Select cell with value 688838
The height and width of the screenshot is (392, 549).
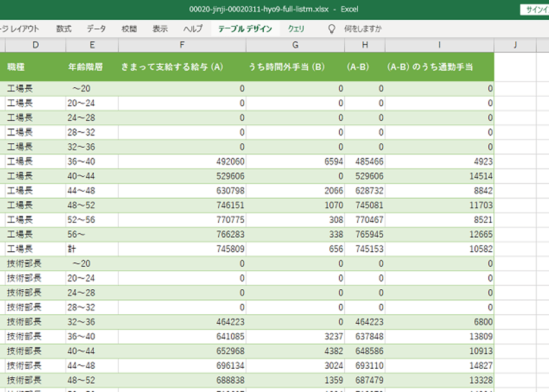pos(182,380)
